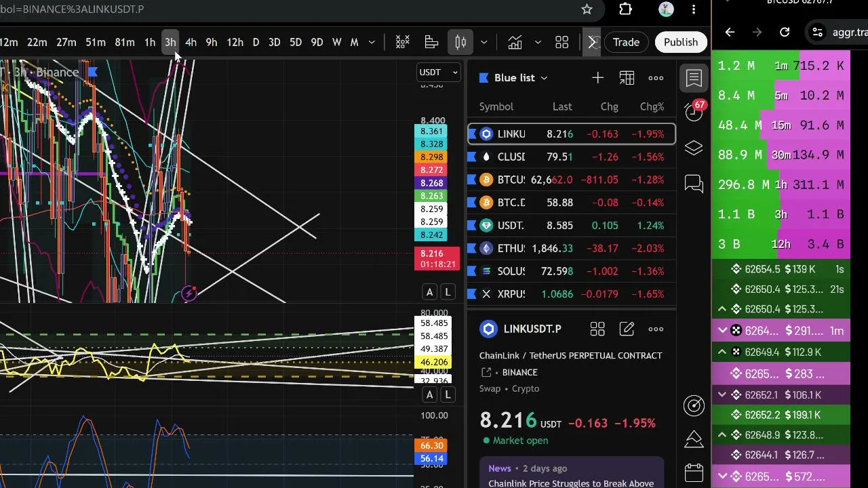Select the BTCU row in watchlist
Viewport: 868px width, 488px height.
pyautogui.click(x=571, y=180)
